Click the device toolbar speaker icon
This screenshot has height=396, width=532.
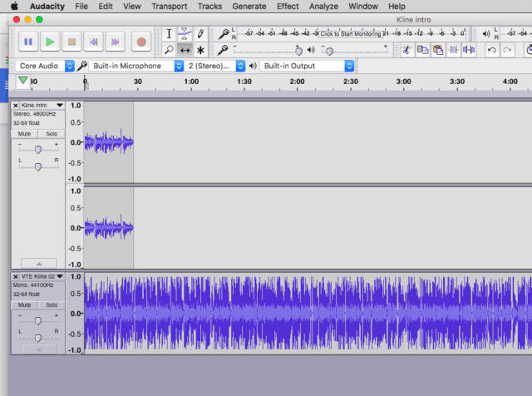click(253, 66)
